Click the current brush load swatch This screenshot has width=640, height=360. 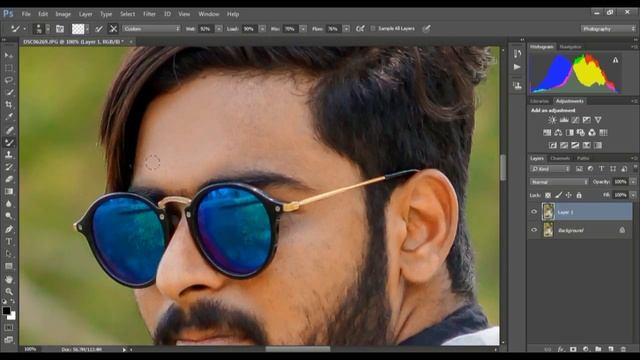[x=78, y=29]
